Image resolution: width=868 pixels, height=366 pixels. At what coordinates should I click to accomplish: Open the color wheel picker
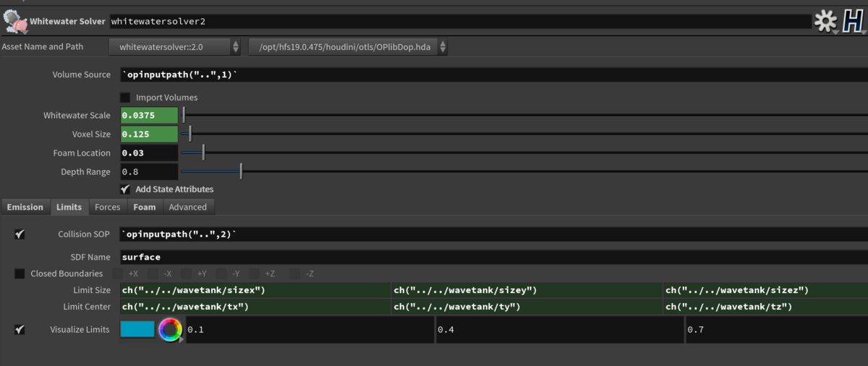(170, 330)
